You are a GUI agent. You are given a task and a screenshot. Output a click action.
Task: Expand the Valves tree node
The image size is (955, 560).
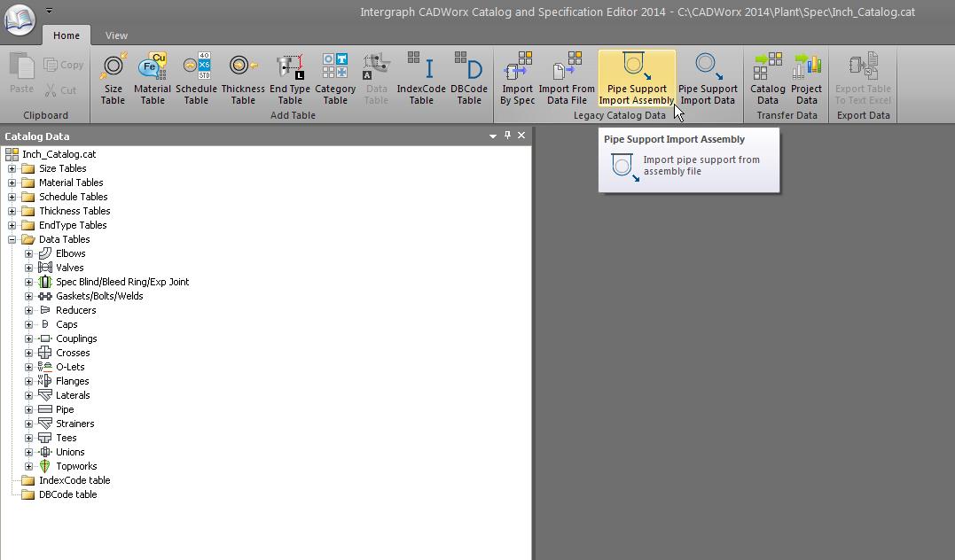click(x=28, y=268)
